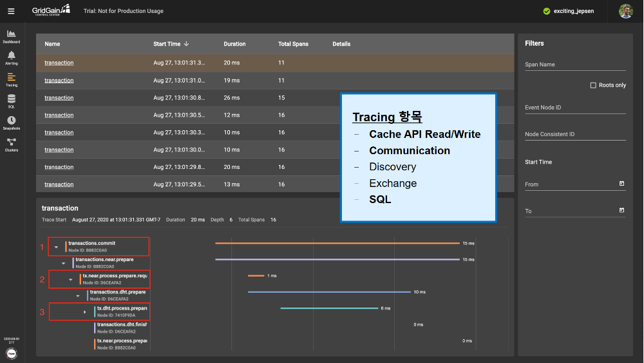Image resolution: width=644 pixels, height=363 pixels.
Task: Open the SQL database icon
Action: tap(11, 100)
